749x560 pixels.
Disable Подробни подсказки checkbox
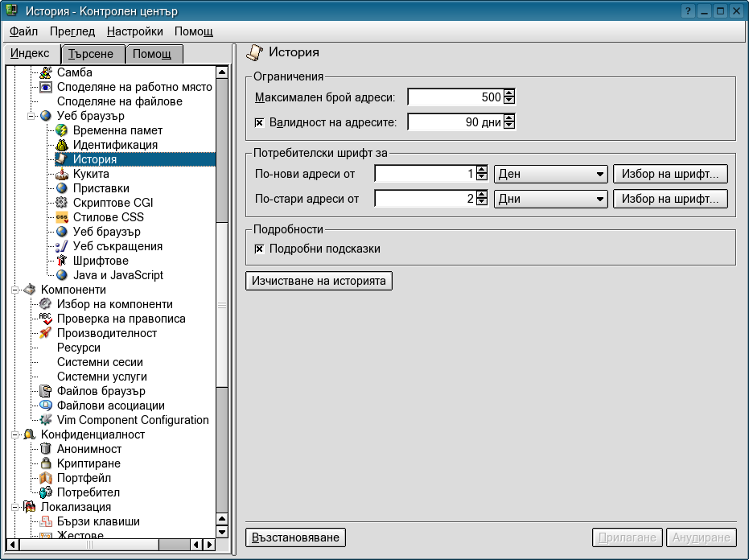[x=259, y=249]
